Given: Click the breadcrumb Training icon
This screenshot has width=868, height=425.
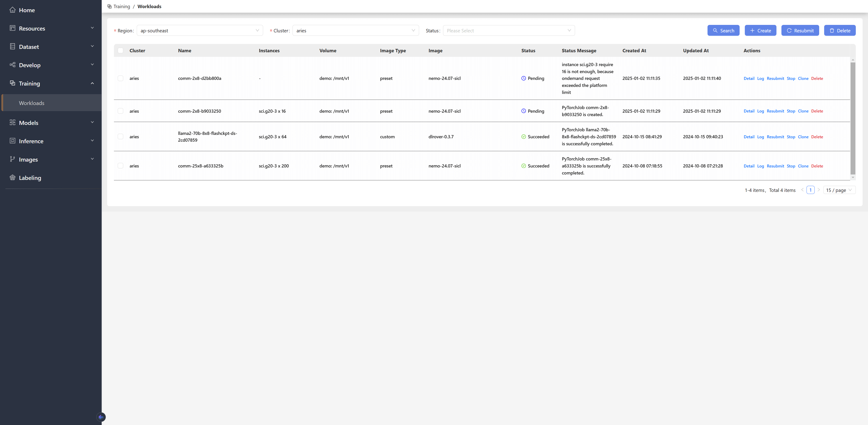Looking at the screenshot, I should click(x=109, y=6).
